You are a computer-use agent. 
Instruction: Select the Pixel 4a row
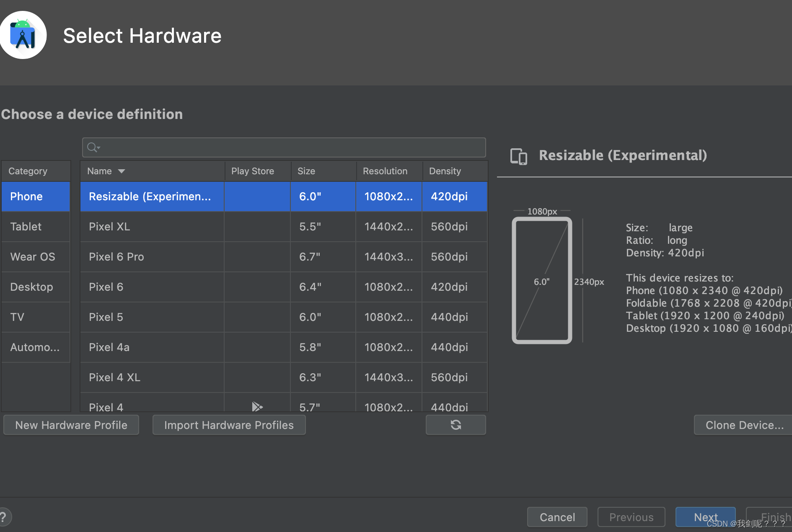tap(284, 347)
